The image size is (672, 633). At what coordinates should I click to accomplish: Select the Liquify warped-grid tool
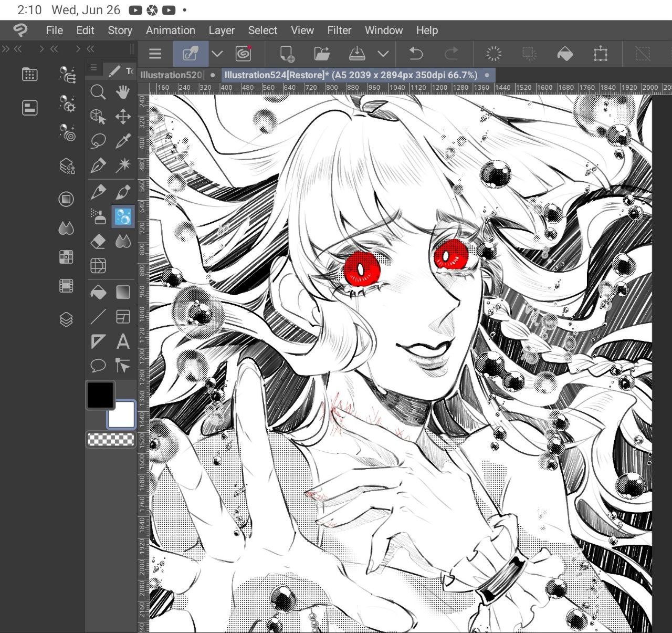pyautogui.click(x=98, y=266)
